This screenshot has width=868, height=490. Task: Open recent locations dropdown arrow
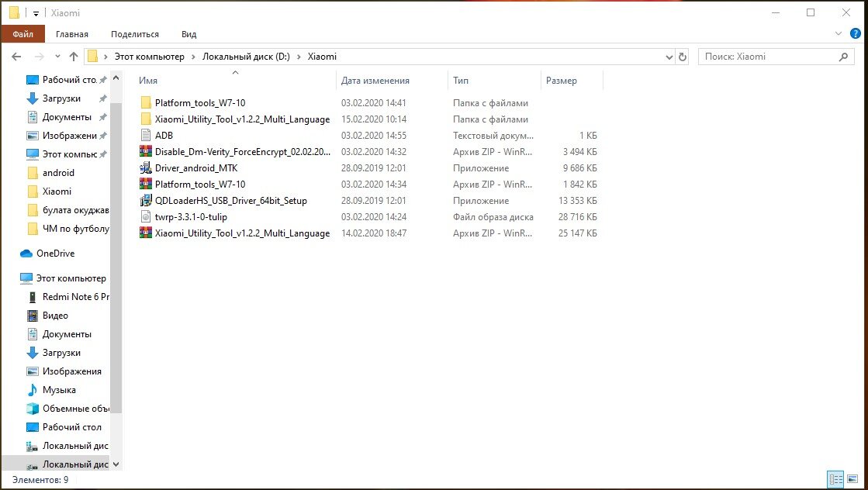tap(57, 57)
